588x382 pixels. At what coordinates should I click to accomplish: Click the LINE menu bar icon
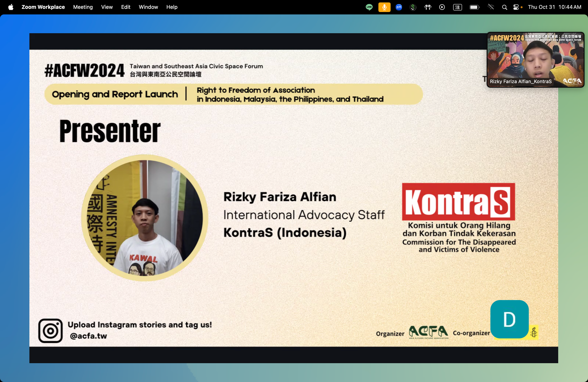(369, 7)
